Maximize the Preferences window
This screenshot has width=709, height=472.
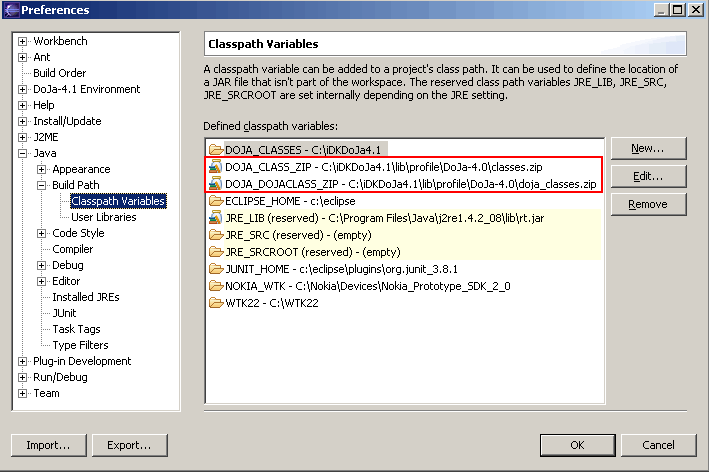click(x=678, y=10)
